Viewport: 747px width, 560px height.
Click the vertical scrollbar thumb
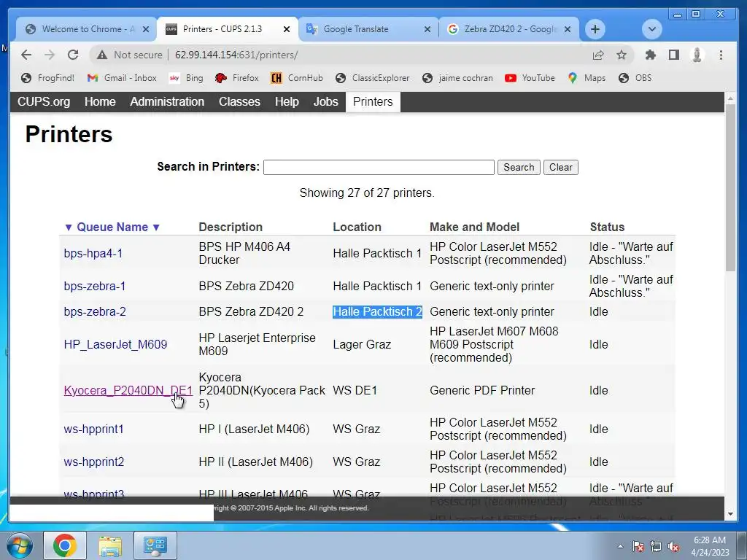pos(730,188)
